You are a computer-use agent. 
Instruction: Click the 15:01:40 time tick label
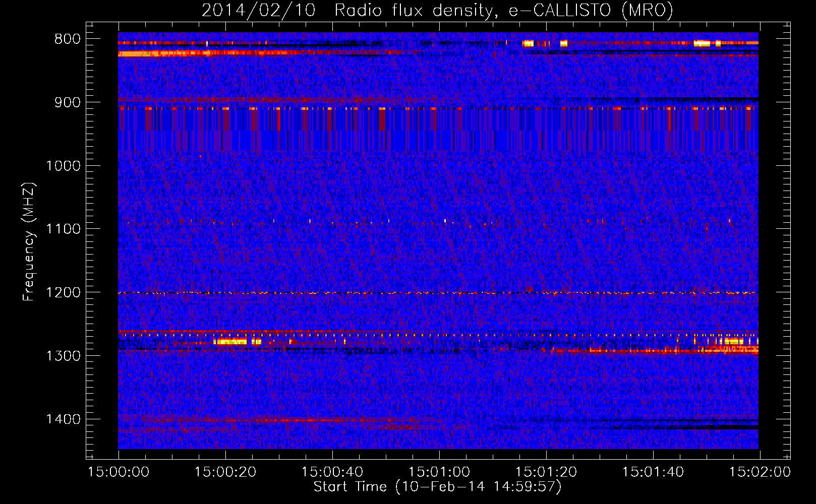(x=653, y=472)
